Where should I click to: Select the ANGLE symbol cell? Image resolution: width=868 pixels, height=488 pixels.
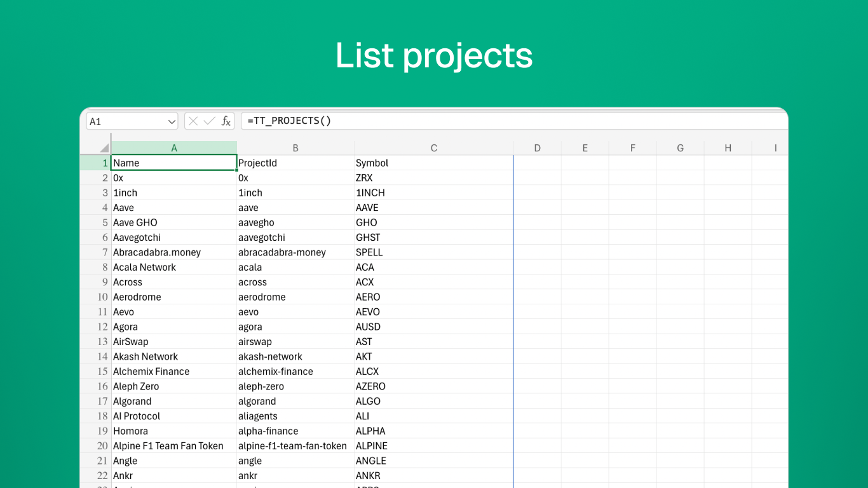(x=434, y=461)
